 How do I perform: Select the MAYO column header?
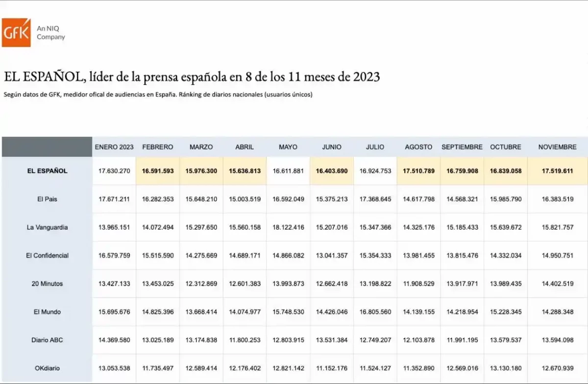click(288, 147)
